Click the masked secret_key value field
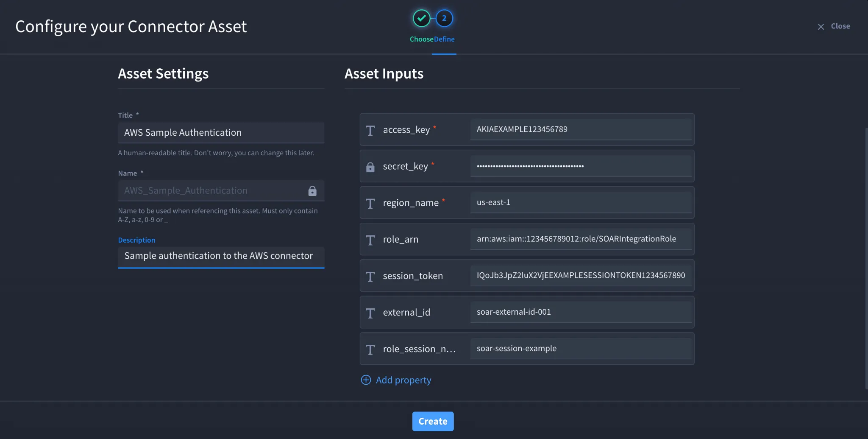 point(581,166)
